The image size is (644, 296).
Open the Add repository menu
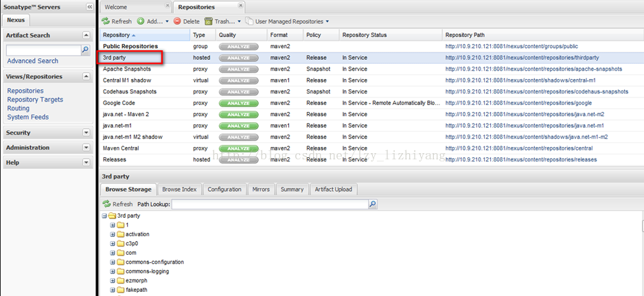pos(153,21)
